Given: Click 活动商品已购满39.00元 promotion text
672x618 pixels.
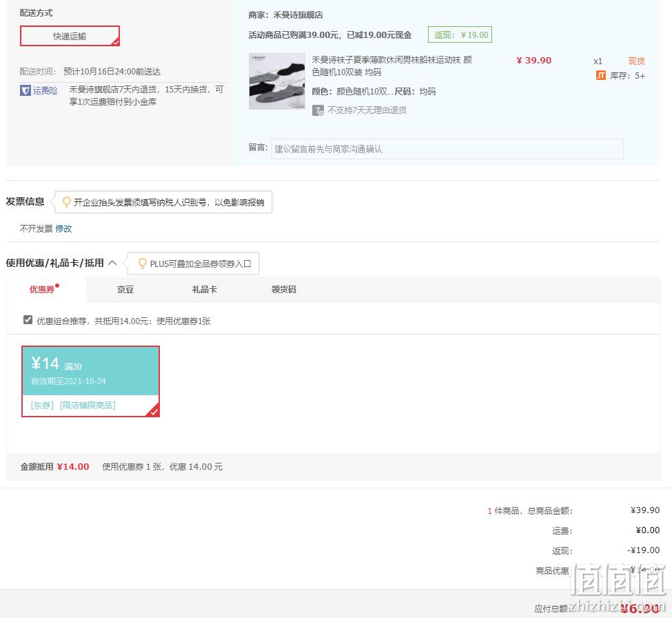Looking at the screenshot, I should click(x=330, y=35).
